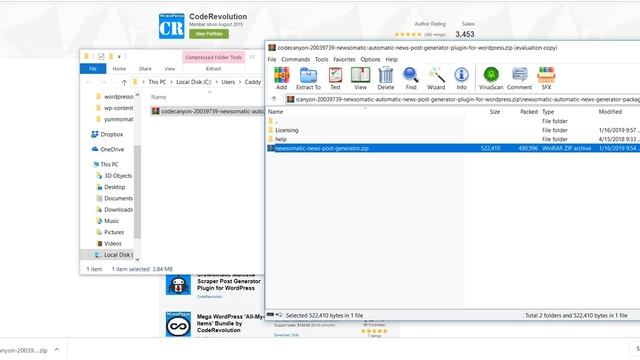Click the View Portfolio button
This screenshot has height=360, width=640.
pos(209,34)
